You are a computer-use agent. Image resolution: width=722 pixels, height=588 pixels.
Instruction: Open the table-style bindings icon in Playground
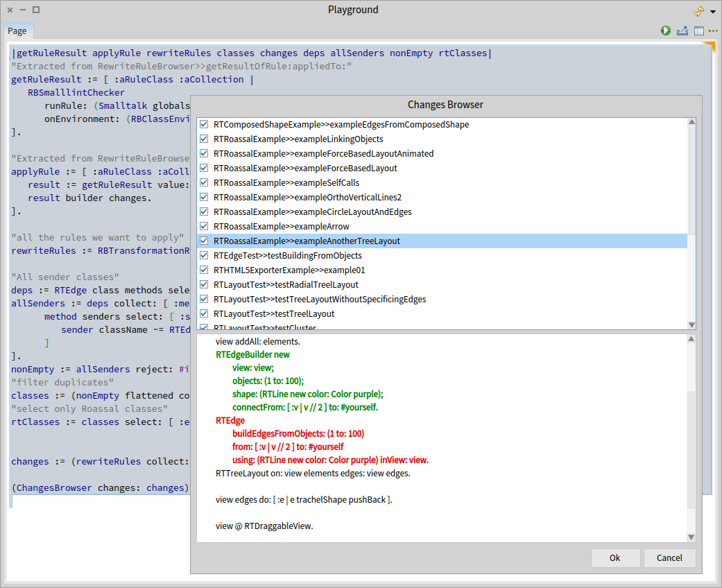(698, 31)
